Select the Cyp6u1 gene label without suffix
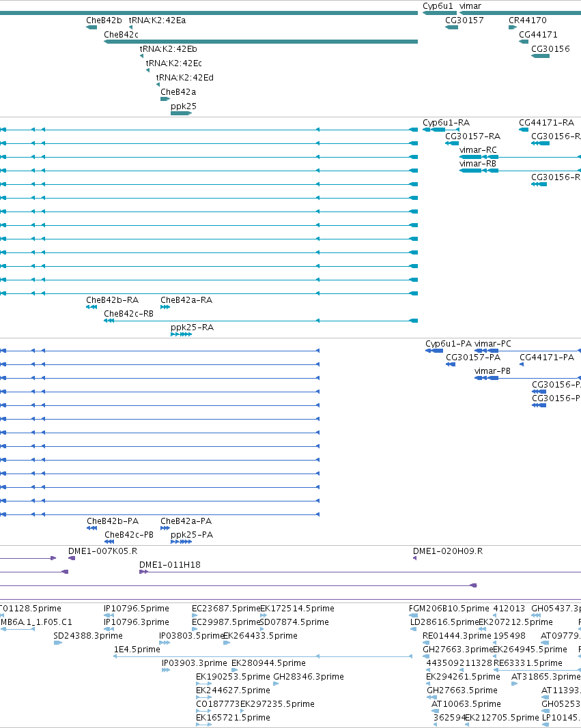The width and height of the screenshot is (581, 728). point(438,6)
